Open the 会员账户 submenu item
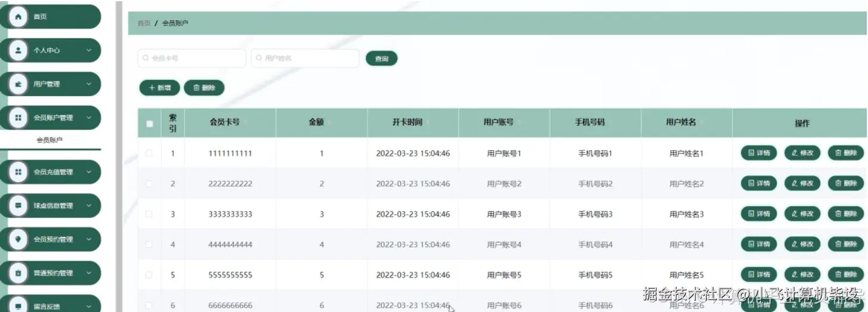This screenshot has width=868, height=312. (50, 140)
